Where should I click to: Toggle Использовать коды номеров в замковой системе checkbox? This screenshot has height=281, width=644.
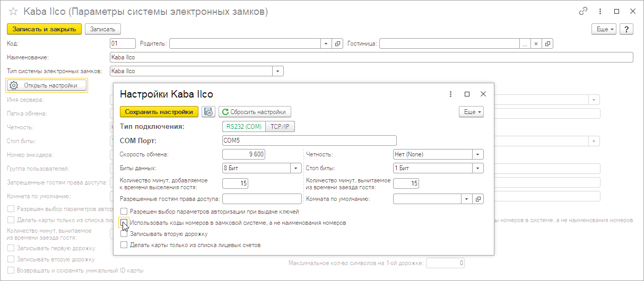point(124,223)
